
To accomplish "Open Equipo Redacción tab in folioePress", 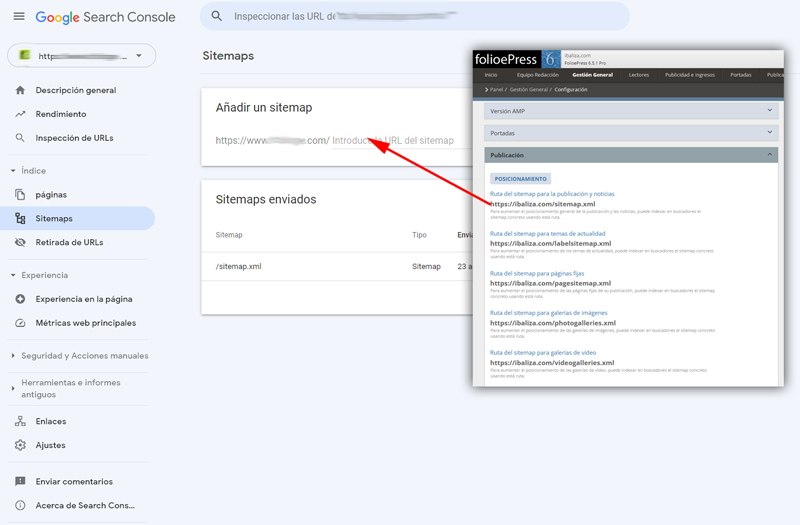I will coord(538,75).
